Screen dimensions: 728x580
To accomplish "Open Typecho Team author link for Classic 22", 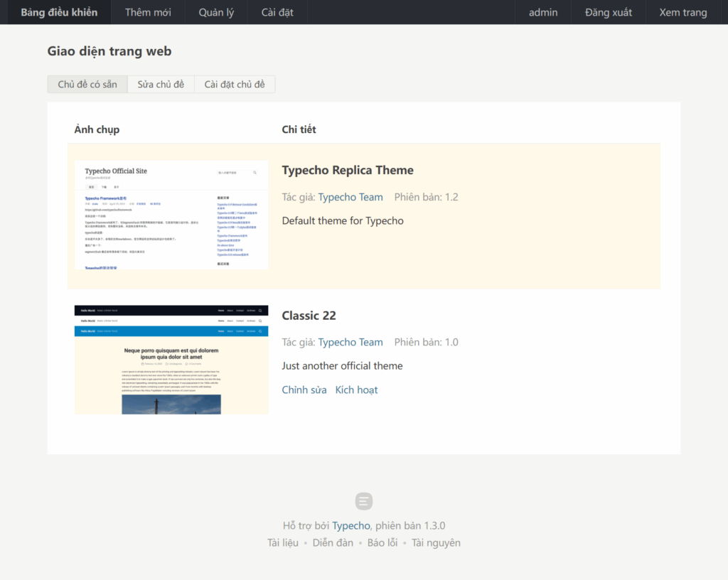I will pos(350,342).
